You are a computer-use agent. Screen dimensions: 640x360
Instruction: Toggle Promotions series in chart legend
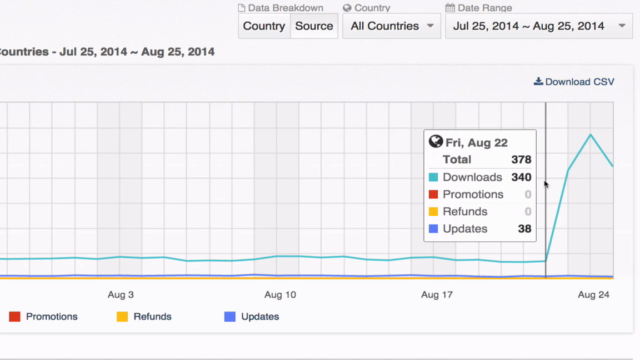point(43,317)
